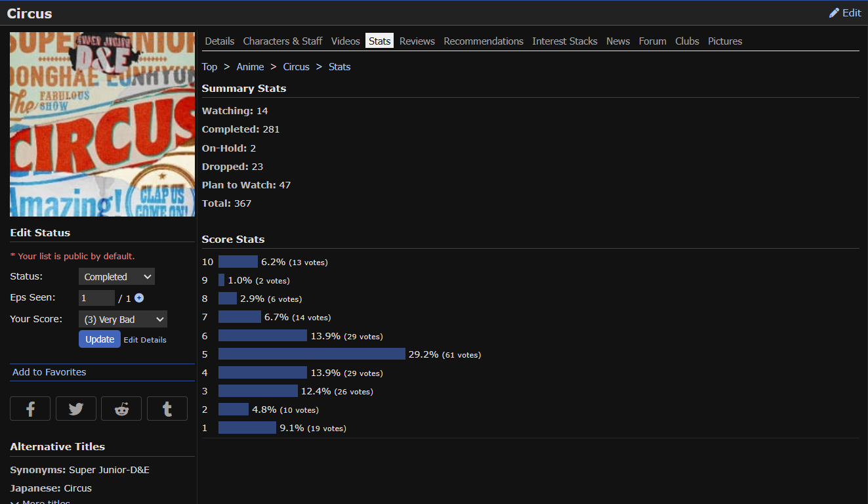The image size is (868, 504).
Task: Open the Circus cover image
Action: [x=102, y=124]
